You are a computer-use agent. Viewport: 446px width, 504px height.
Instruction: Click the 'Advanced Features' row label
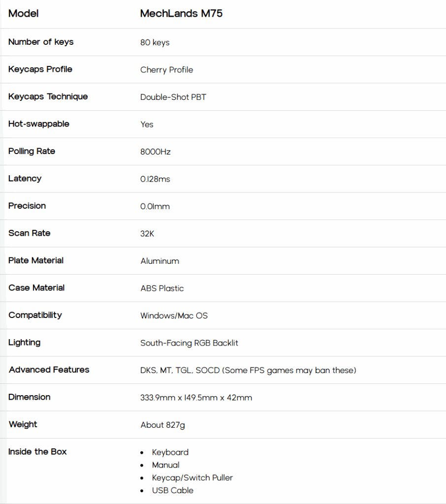(x=49, y=370)
